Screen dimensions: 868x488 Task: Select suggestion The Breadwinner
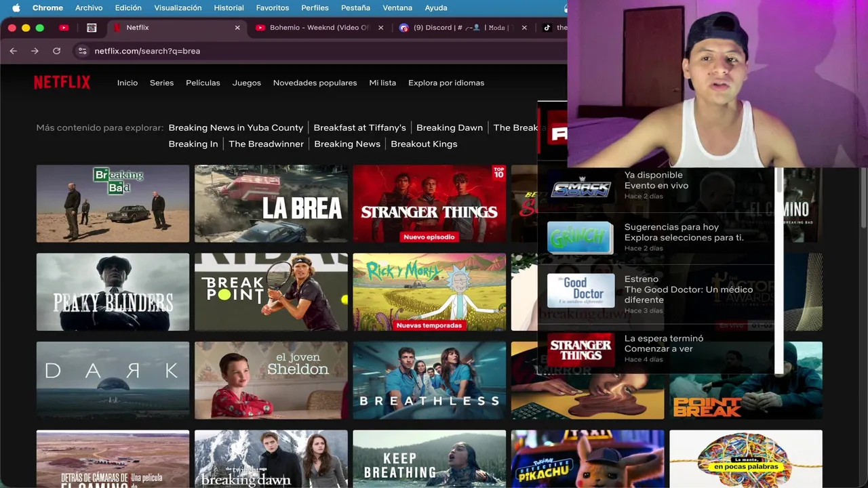point(266,144)
